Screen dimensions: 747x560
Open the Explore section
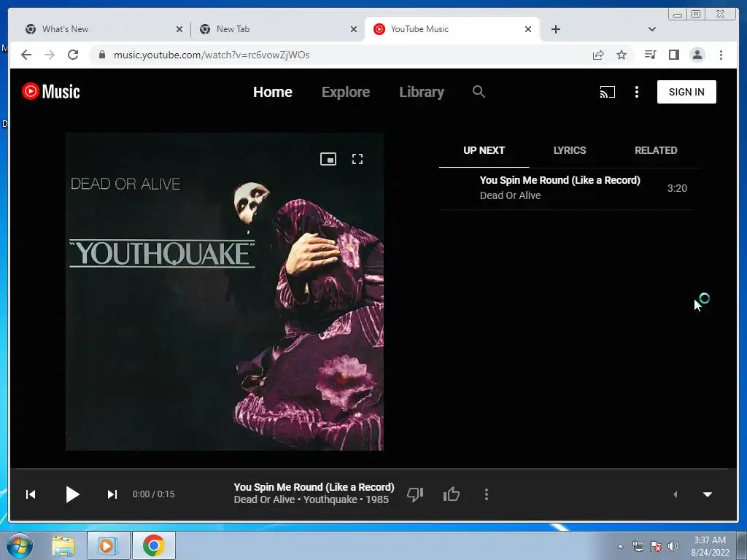(346, 92)
